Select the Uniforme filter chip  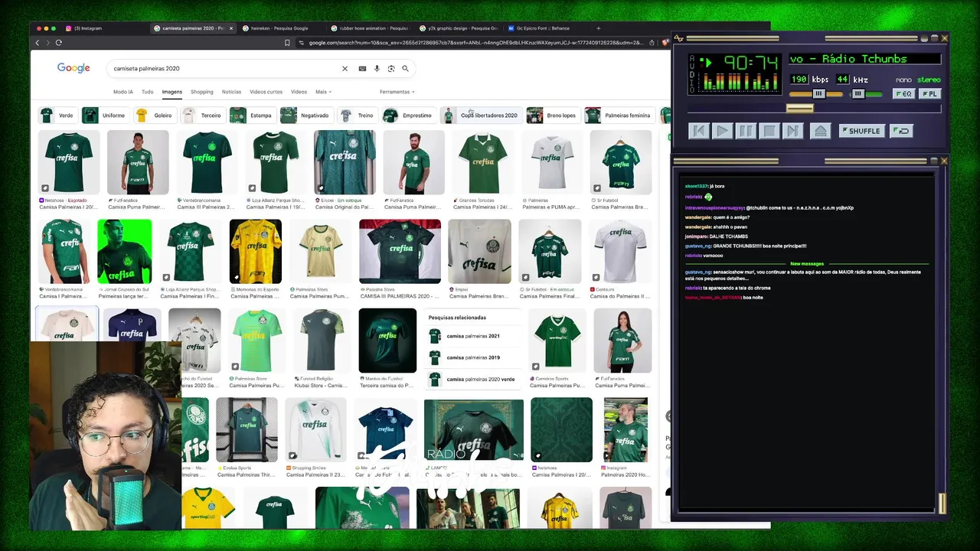105,116
